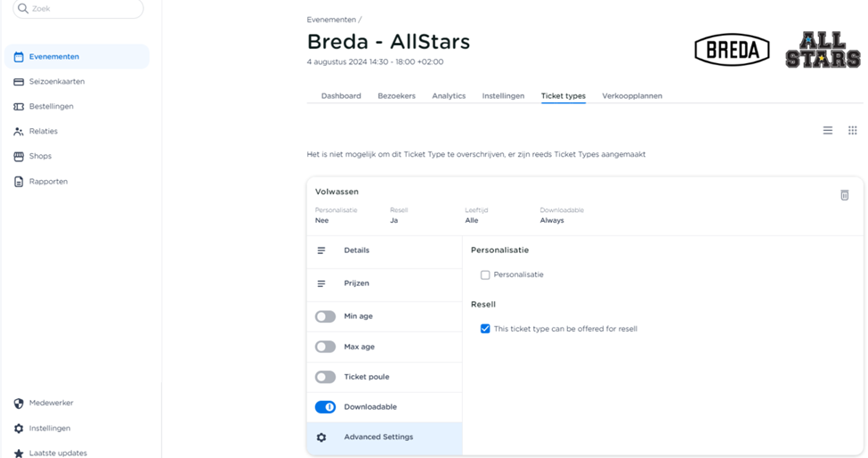
Task: Check the Personalisatie checkbox
Action: point(485,275)
